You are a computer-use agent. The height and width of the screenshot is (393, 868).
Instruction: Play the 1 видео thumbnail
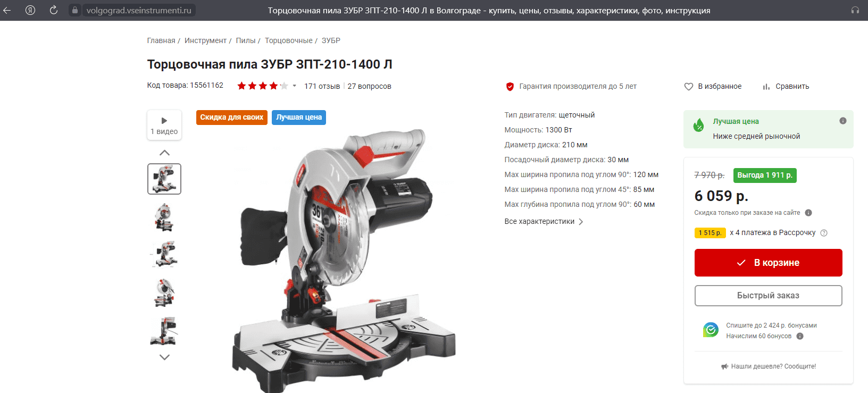(164, 125)
